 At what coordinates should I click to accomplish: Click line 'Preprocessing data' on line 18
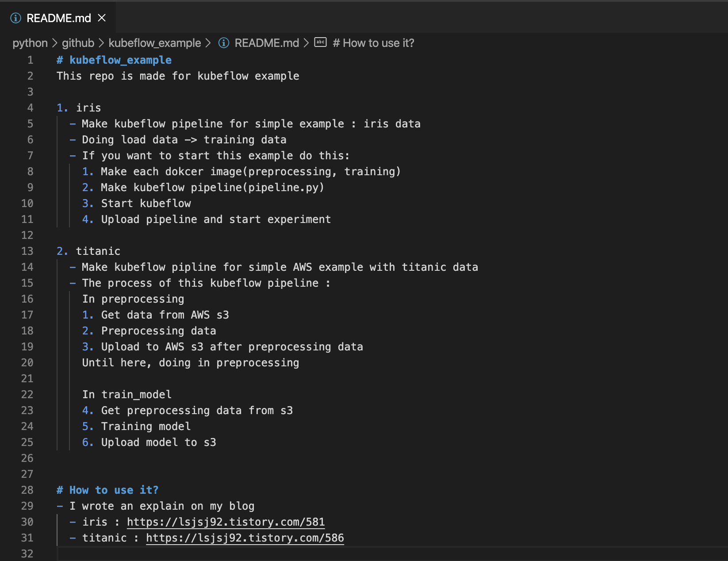tap(159, 331)
